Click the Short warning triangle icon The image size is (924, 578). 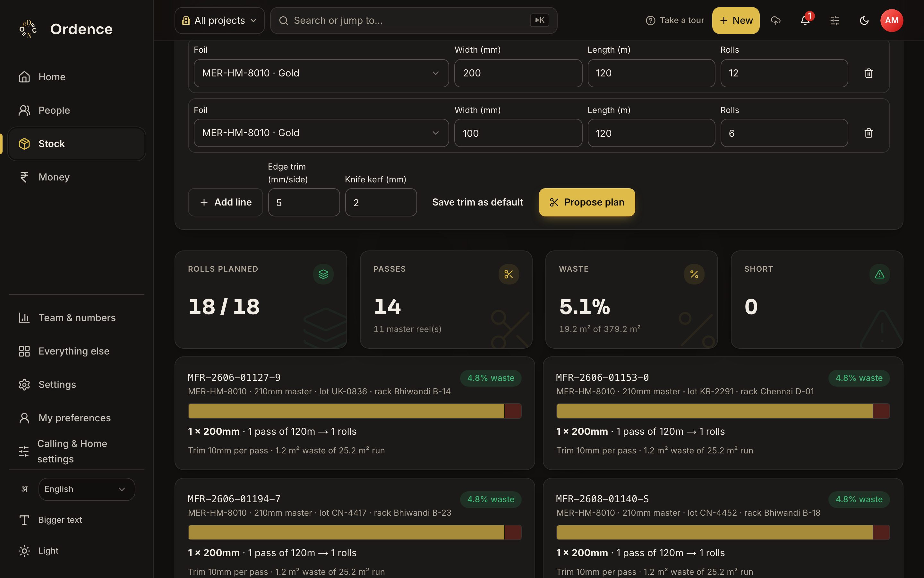pos(880,274)
